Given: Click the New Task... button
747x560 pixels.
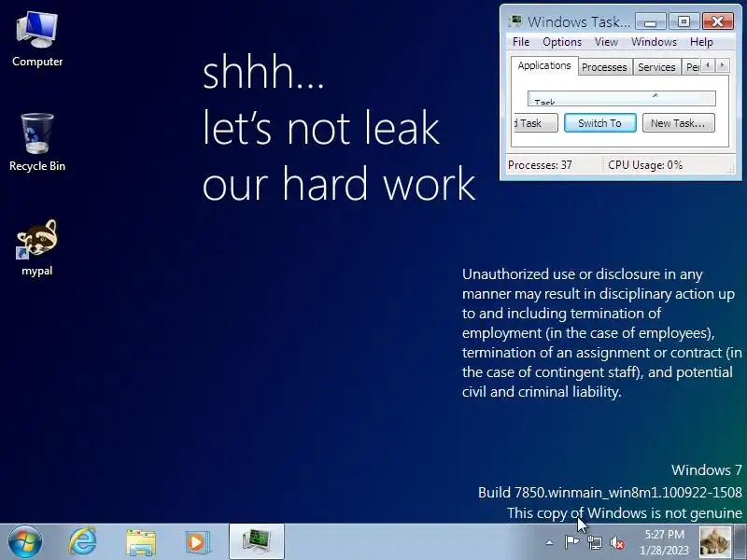Looking at the screenshot, I should [679, 123].
